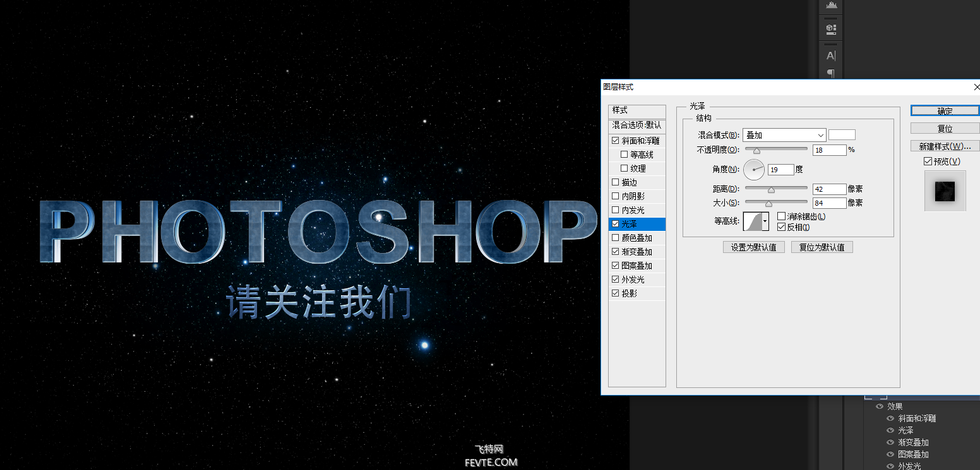This screenshot has height=470, width=980.
Task: Select the 斜面和浮雕 label in the Layers panel
Action: pos(917,418)
